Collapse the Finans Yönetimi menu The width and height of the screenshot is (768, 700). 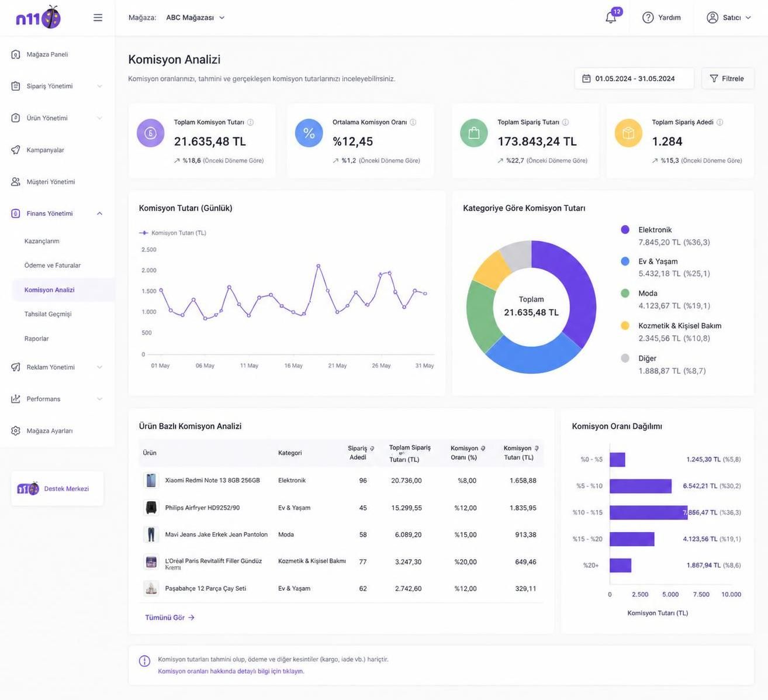[57, 213]
